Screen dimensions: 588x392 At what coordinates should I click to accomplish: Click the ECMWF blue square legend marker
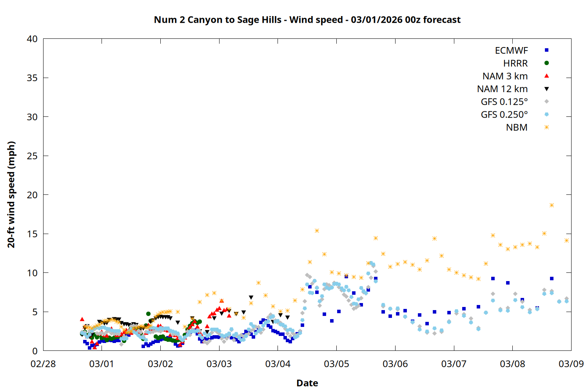(x=546, y=50)
